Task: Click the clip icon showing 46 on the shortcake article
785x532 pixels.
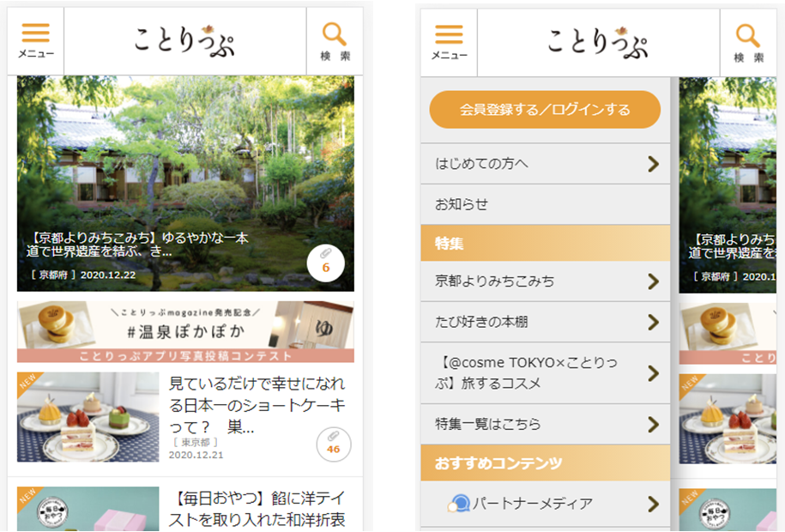Action: (x=334, y=444)
